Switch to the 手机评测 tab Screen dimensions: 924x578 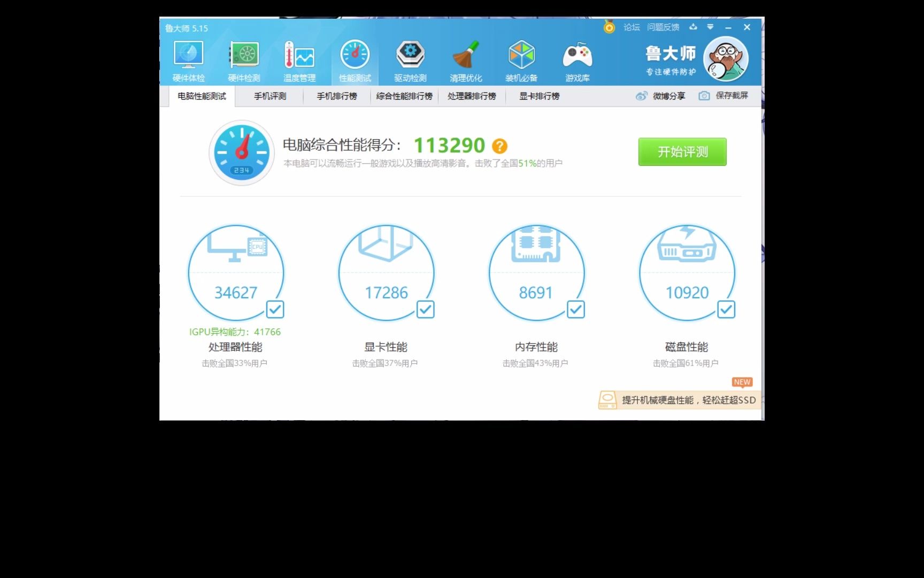(269, 96)
